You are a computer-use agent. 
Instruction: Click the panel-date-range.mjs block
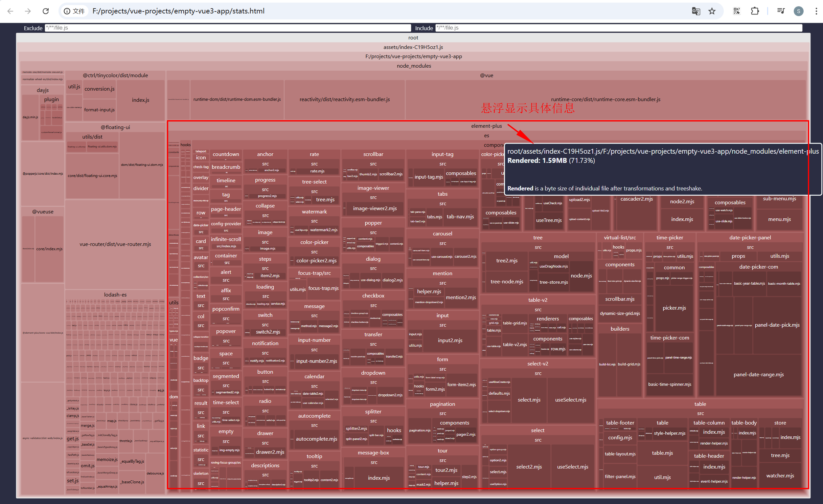point(758,375)
